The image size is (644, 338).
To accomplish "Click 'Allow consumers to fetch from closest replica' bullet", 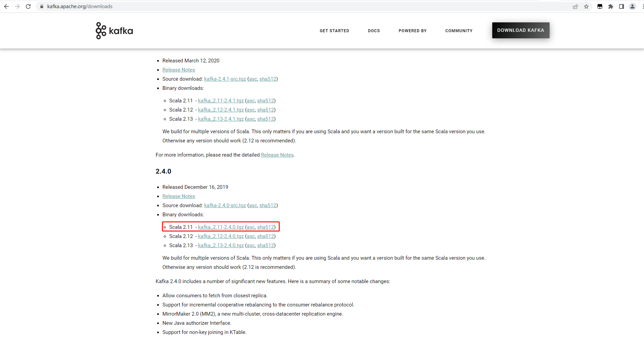I will 215,296.
